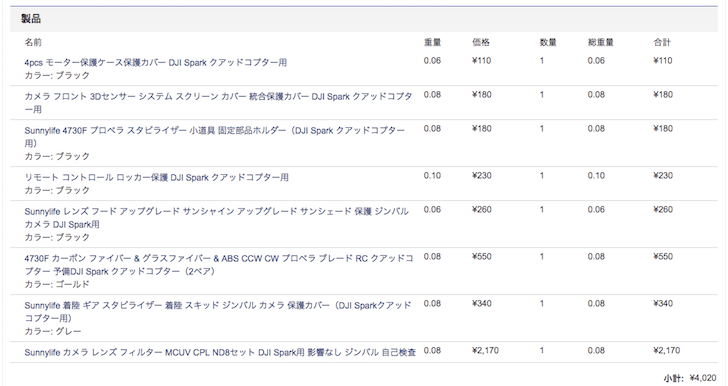Click the 合計 column header
This screenshot has height=386, width=728.
tap(662, 42)
